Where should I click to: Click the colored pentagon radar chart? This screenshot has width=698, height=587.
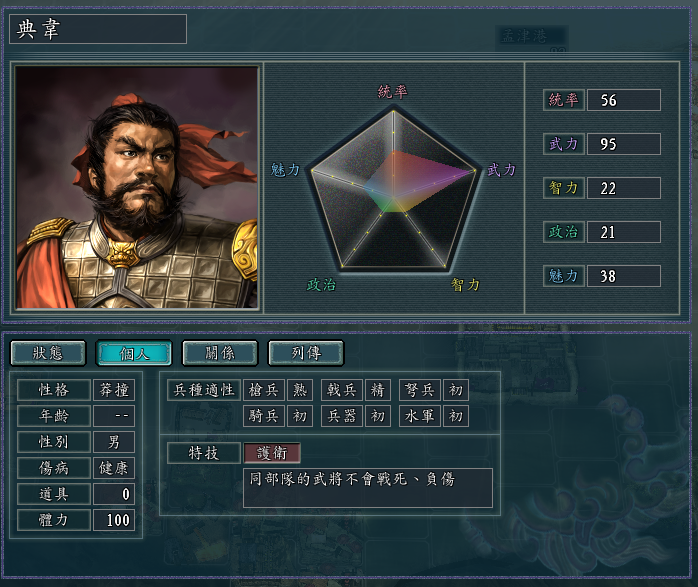coord(394,189)
